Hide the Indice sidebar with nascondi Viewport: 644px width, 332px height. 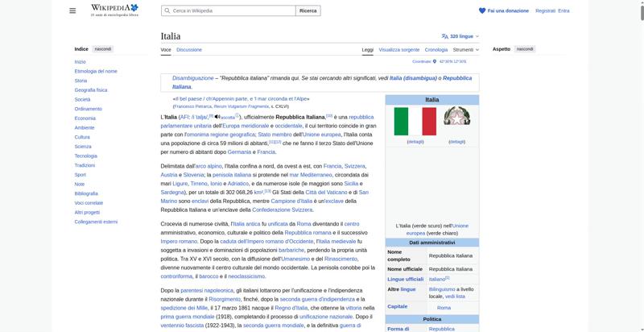103,49
